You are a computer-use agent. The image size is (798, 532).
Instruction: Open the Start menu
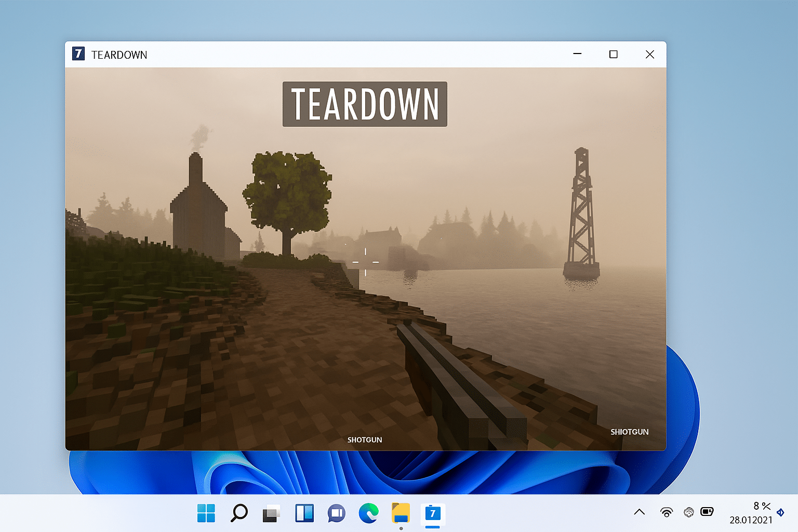206,513
